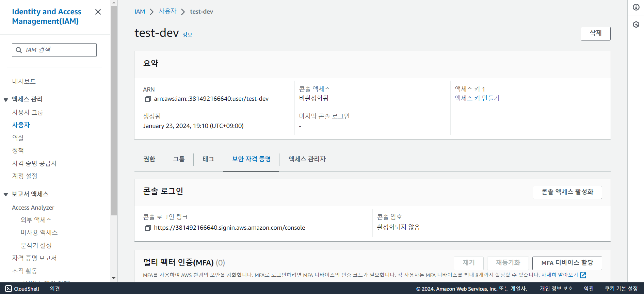Click the 삭제 button for test-dev
This screenshot has height=294, width=644.
click(x=595, y=34)
